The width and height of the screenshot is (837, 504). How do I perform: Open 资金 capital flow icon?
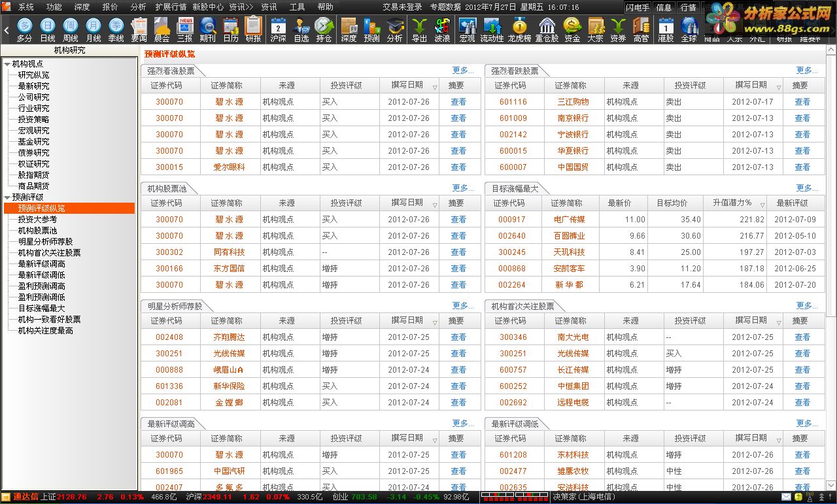point(572,29)
